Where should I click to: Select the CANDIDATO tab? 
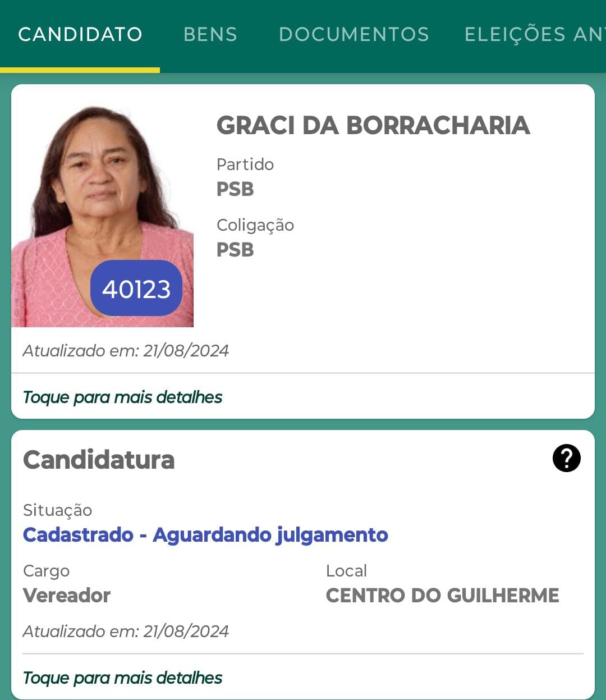(x=80, y=34)
